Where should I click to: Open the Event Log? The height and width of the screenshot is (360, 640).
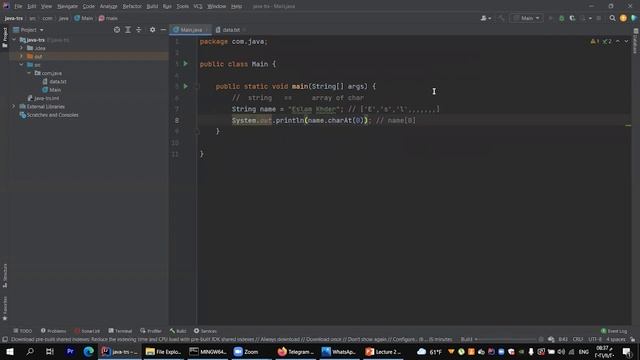coord(614,331)
